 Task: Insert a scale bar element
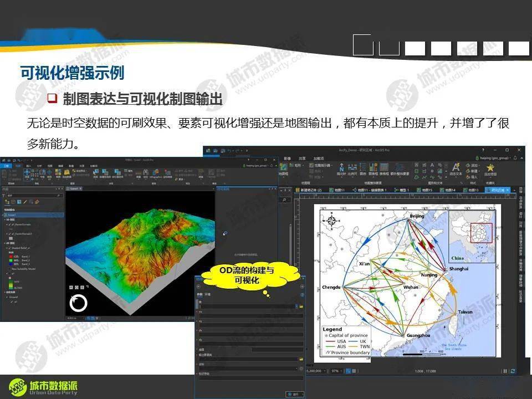tap(352, 168)
